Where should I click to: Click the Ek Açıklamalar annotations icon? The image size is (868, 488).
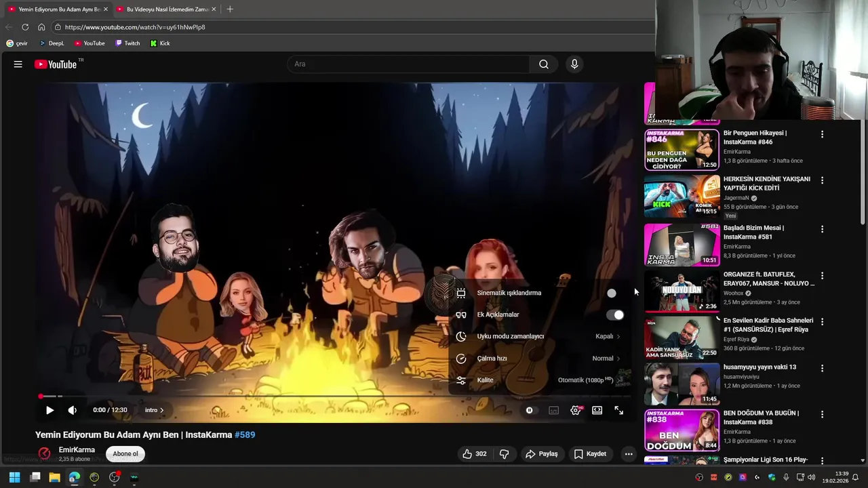pos(461,314)
